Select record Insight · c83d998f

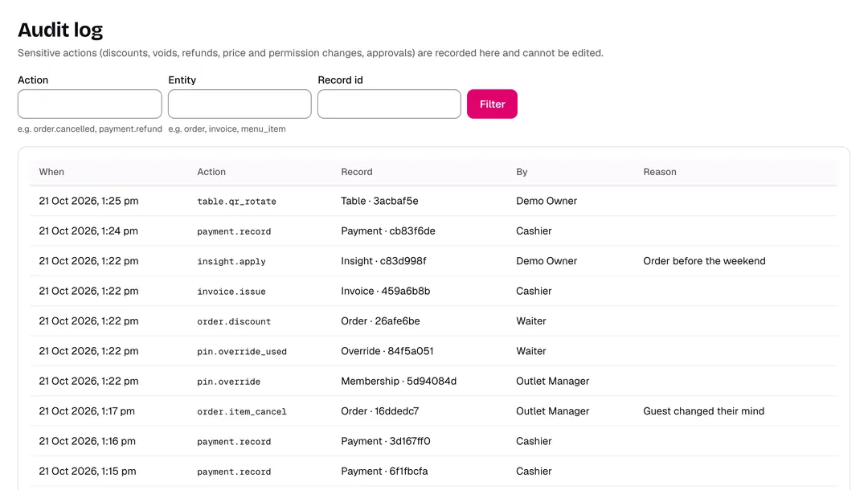(x=383, y=260)
